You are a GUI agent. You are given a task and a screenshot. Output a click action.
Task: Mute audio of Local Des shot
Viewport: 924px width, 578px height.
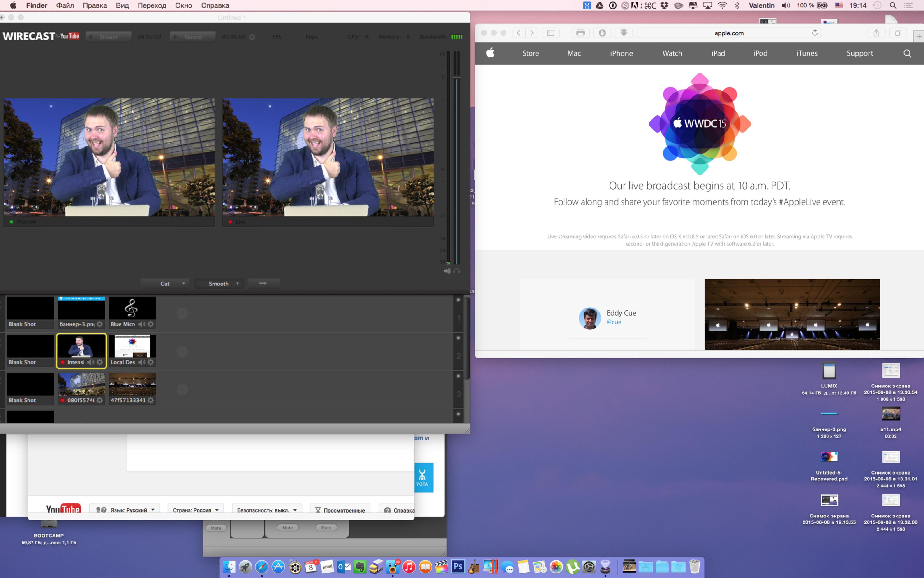point(142,362)
